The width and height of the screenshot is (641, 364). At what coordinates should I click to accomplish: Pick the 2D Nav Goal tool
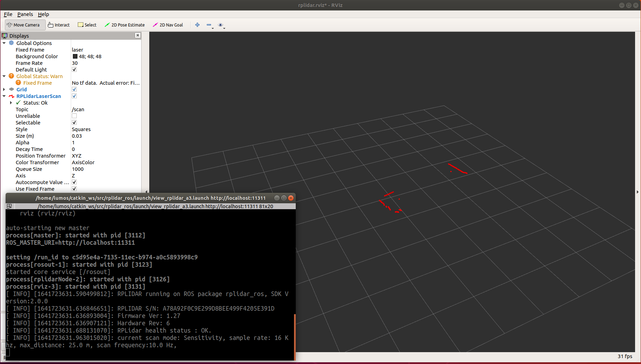point(168,25)
